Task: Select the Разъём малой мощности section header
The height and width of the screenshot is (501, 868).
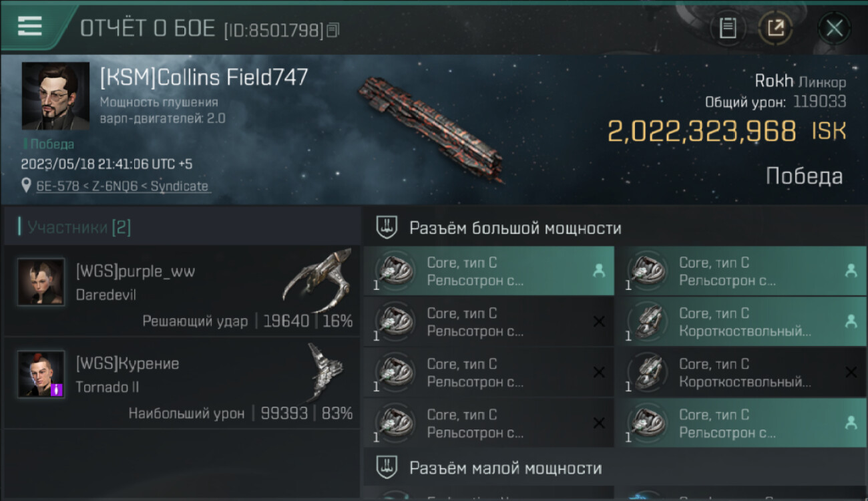Action: (x=505, y=468)
